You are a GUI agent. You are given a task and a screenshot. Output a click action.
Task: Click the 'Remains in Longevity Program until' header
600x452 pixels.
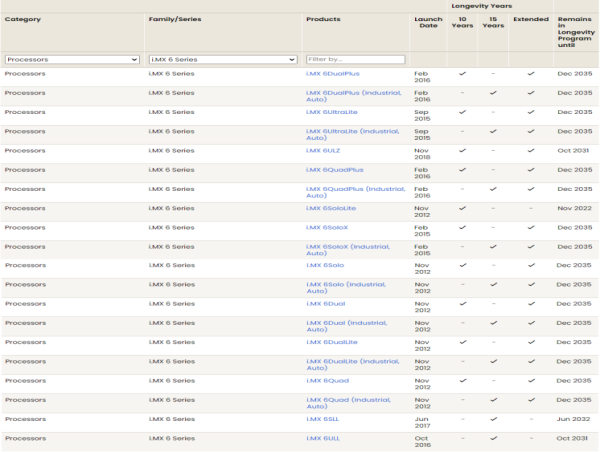click(576, 32)
